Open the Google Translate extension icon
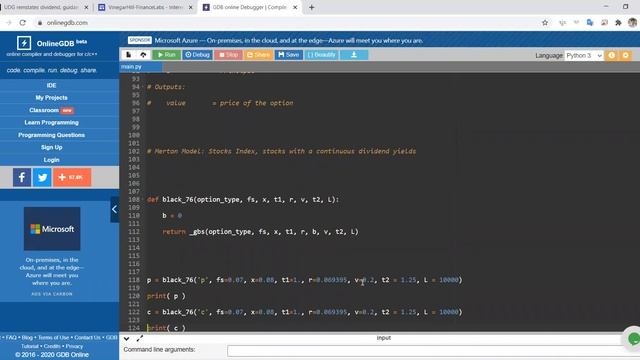640x360 pixels. (590, 23)
